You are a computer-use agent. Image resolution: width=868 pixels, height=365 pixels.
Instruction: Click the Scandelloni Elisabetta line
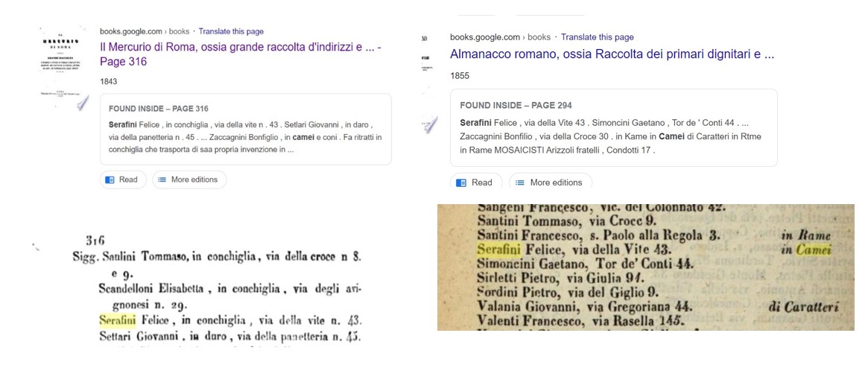(229, 288)
